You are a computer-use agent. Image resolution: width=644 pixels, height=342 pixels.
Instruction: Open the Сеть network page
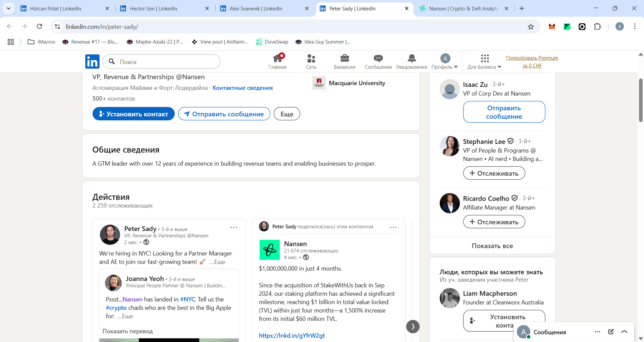point(311,62)
